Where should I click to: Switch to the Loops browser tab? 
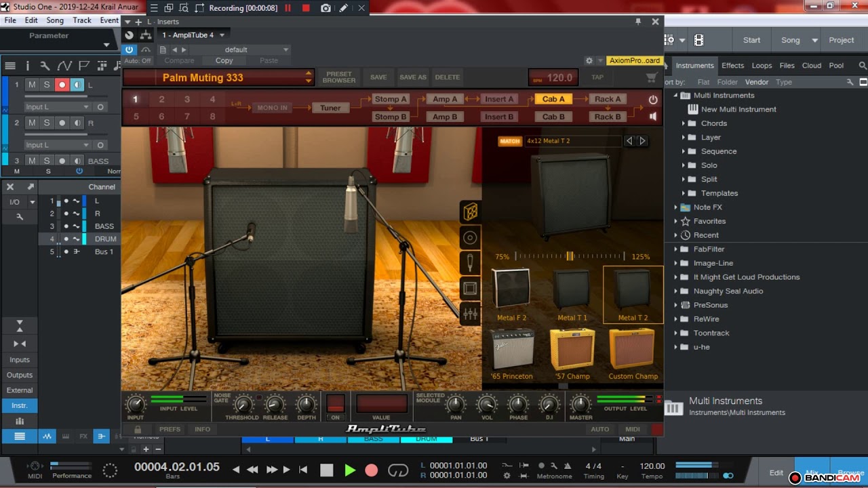(x=762, y=66)
